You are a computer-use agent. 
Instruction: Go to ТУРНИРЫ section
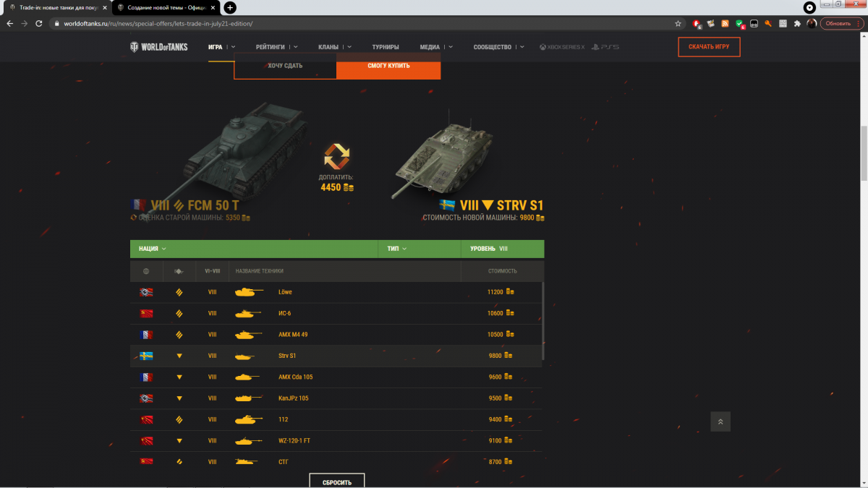pyautogui.click(x=386, y=47)
